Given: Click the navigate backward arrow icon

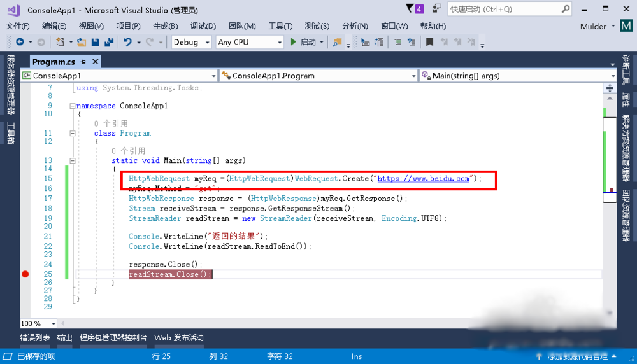Looking at the screenshot, I should pyautogui.click(x=20, y=42).
